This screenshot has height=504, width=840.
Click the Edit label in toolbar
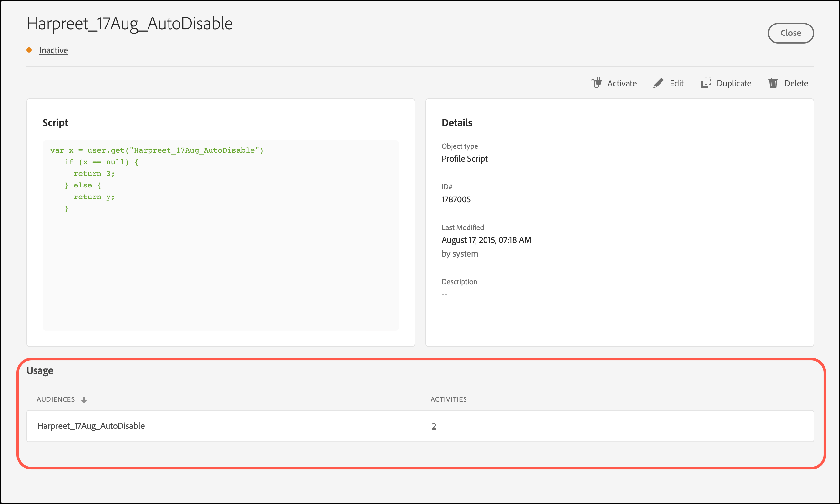(x=677, y=83)
